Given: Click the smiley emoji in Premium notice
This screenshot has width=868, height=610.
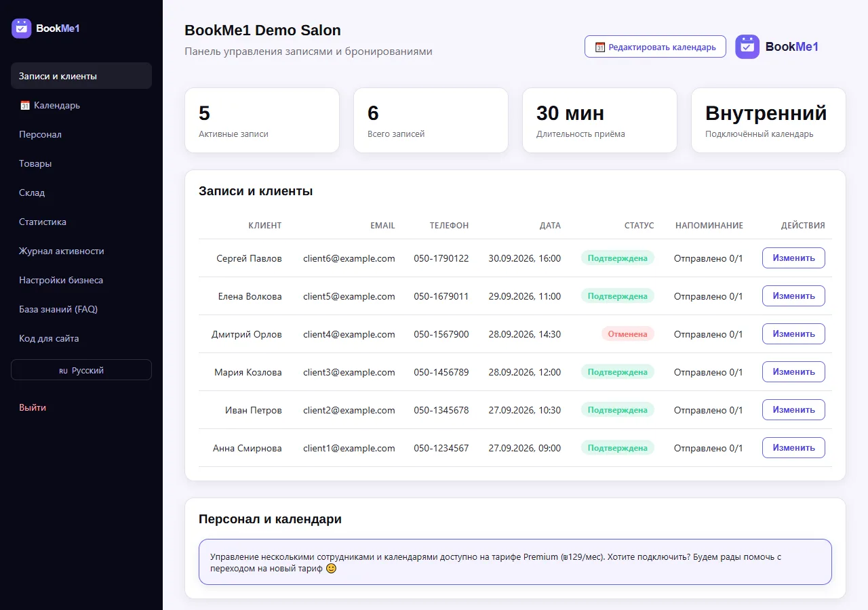Looking at the screenshot, I should click(x=332, y=569).
